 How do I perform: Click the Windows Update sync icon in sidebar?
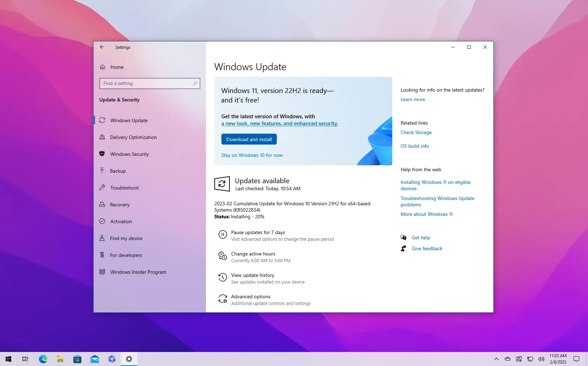coord(102,120)
